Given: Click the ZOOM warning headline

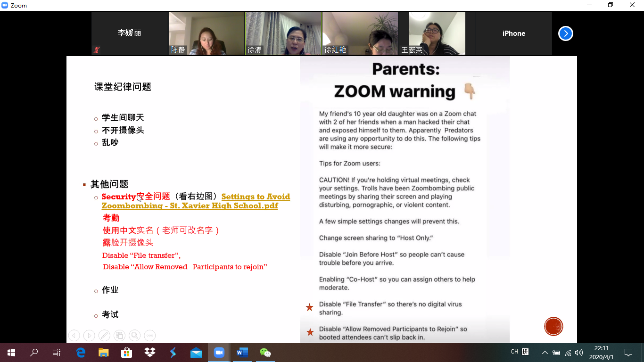Looking at the screenshot, I should coord(395,91).
